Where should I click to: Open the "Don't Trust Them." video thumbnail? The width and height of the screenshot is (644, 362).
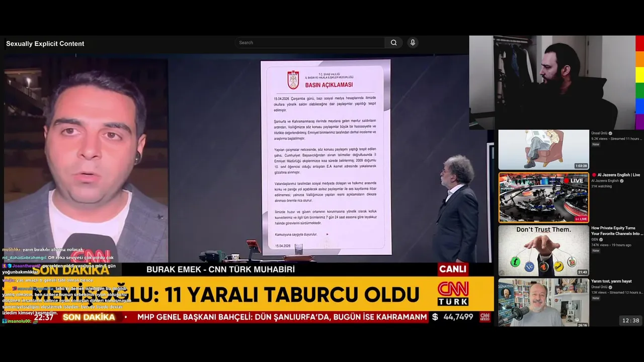click(543, 250)
